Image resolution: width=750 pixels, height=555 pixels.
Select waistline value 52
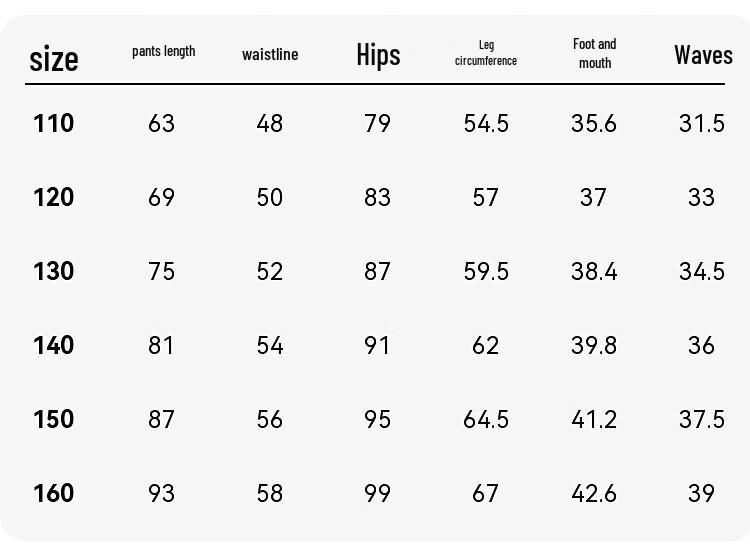point(270,271)
